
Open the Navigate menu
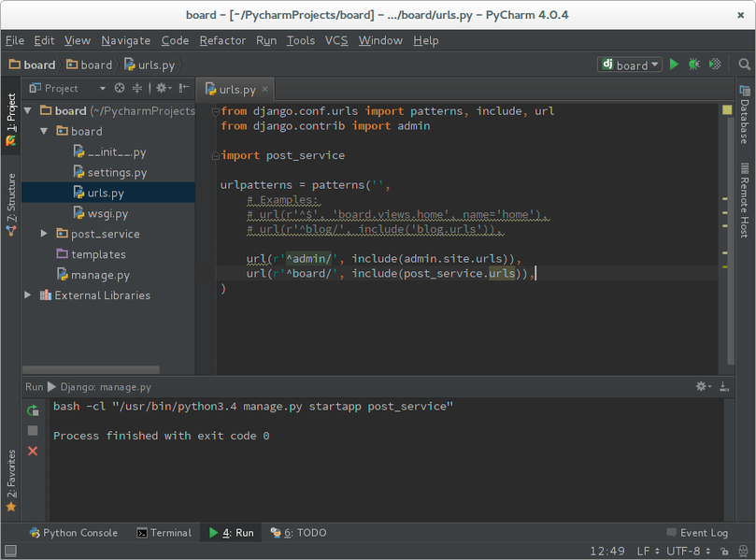pyautogui.click(x=126, y=40)
